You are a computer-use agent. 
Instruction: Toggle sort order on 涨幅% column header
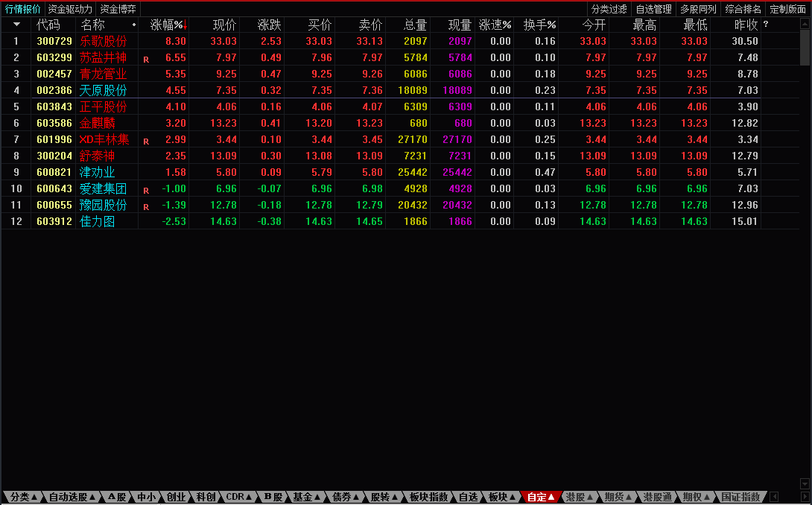point(169,25)
